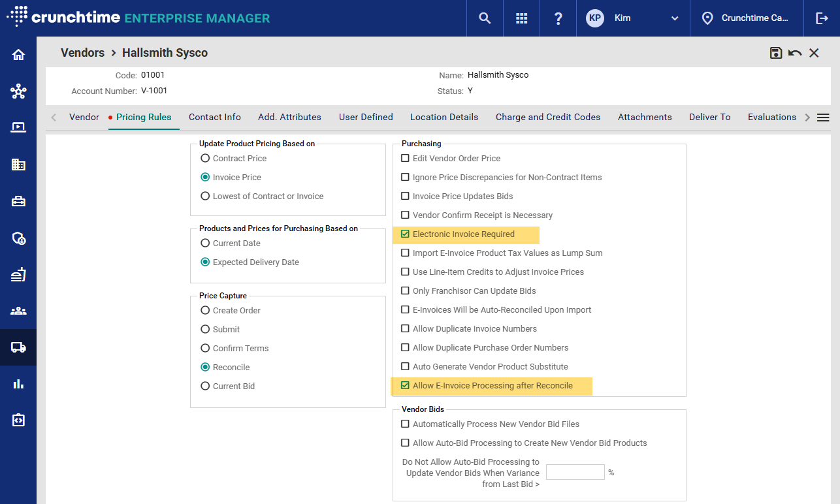Check E-Invoices Will be Auto-Reconciled Upon Import

tap(405, 309)
